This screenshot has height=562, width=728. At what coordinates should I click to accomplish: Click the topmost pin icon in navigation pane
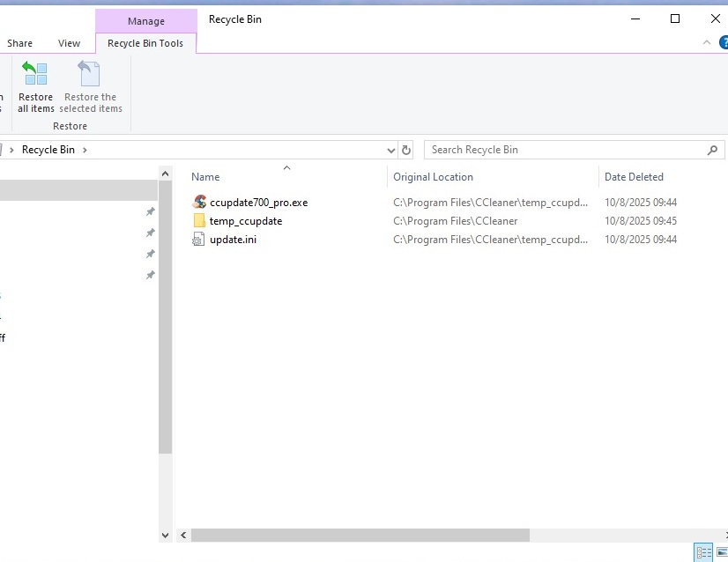(x=150, y=211)
